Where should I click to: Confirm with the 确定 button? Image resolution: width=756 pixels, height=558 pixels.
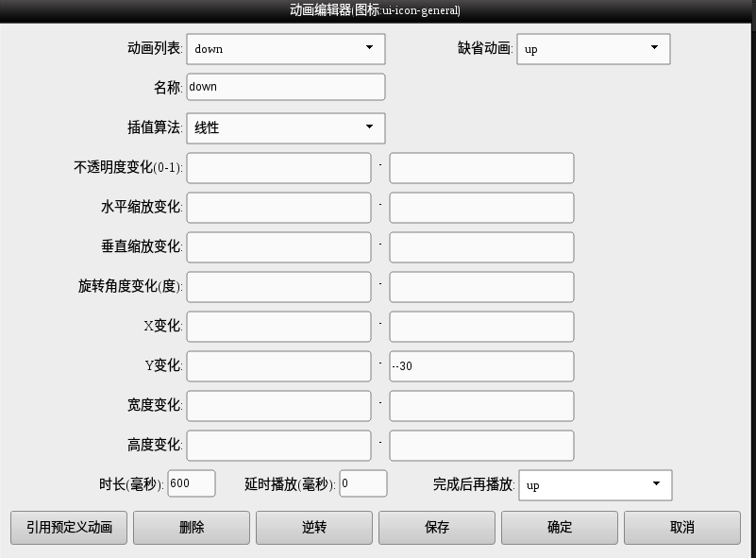[x=560, y=528]
